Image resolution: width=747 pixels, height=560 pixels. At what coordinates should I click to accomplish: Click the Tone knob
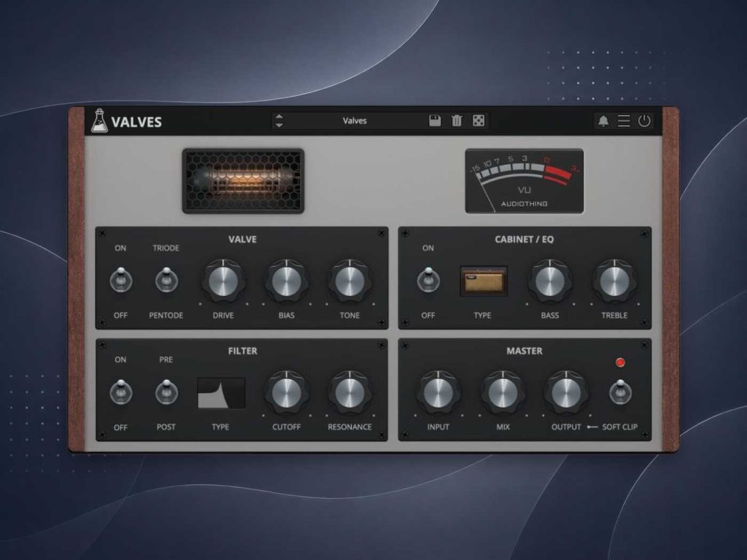click(x=349, y=281)
